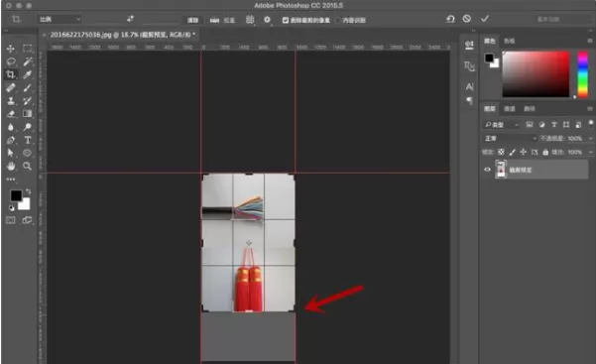Open crop overlay grid options
Viewport: 596px width, 364px height.
click(x=250, y=20)
